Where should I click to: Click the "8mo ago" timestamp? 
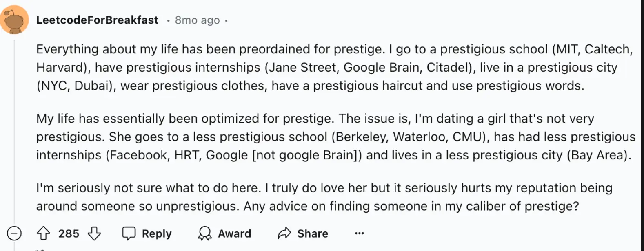click(x=197, y=20)
